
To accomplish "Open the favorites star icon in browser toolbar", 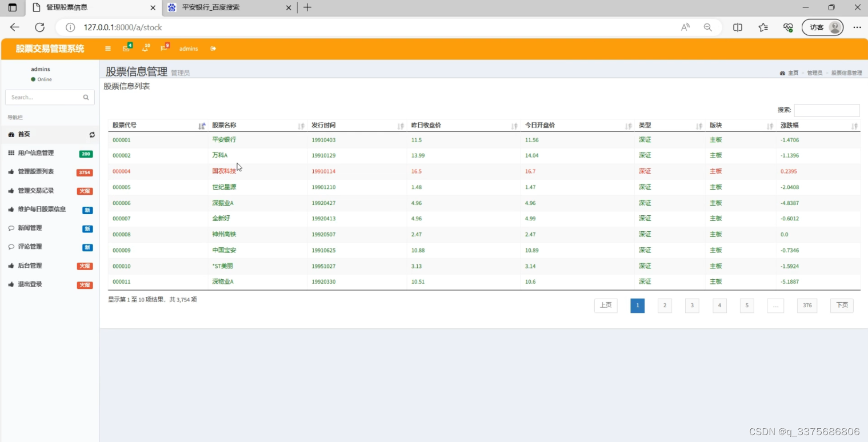I will [763, 27].
